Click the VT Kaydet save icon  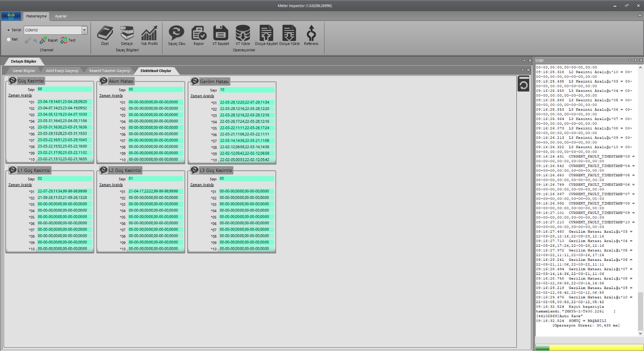[221, 35]
